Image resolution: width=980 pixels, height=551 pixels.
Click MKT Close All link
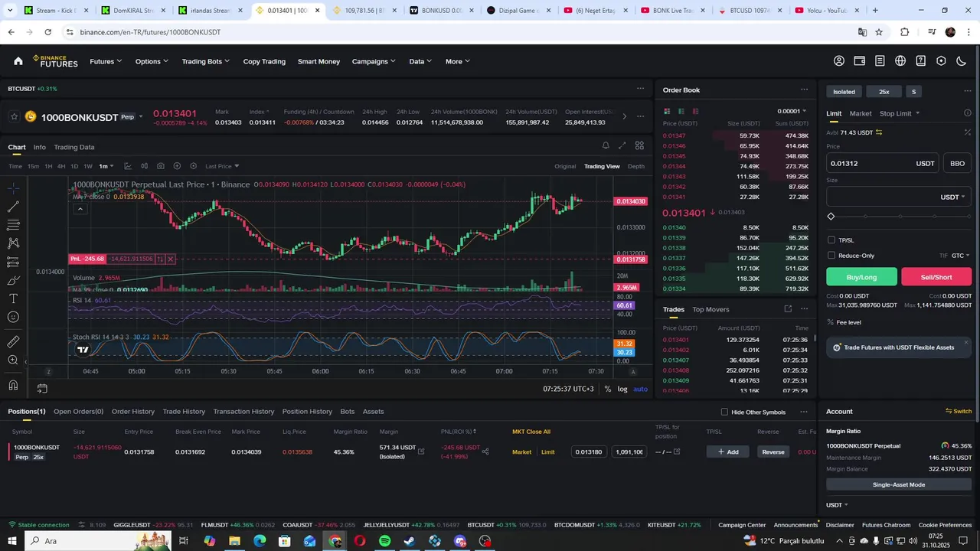(x=531, y=432)
